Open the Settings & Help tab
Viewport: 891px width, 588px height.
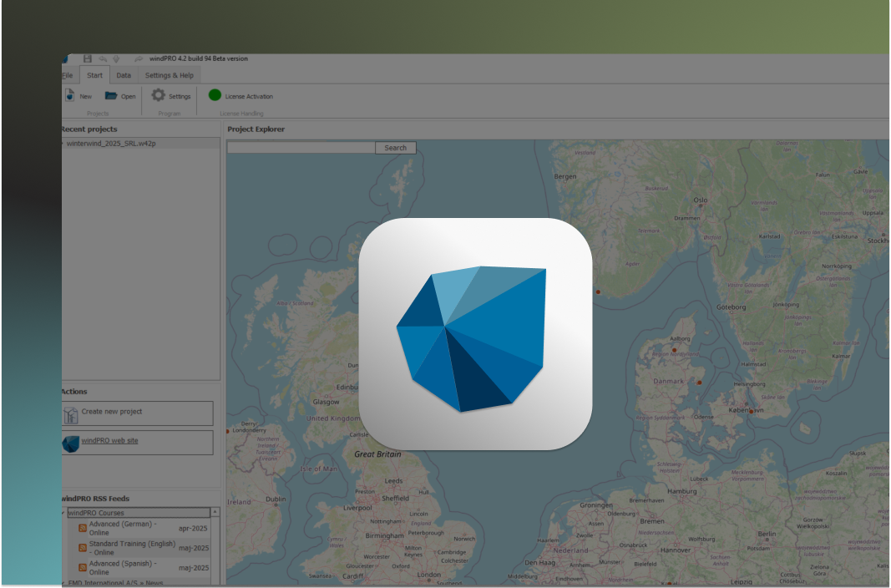[x=170, y=75]
